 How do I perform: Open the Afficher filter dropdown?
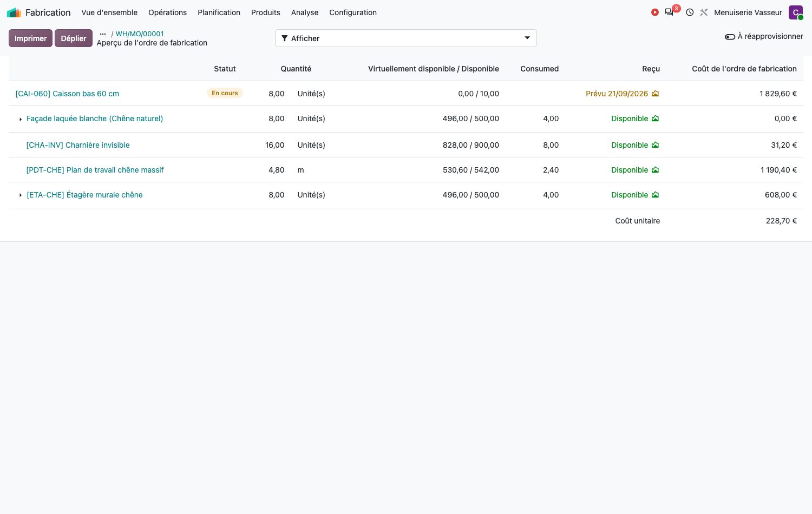click(406, 38)
